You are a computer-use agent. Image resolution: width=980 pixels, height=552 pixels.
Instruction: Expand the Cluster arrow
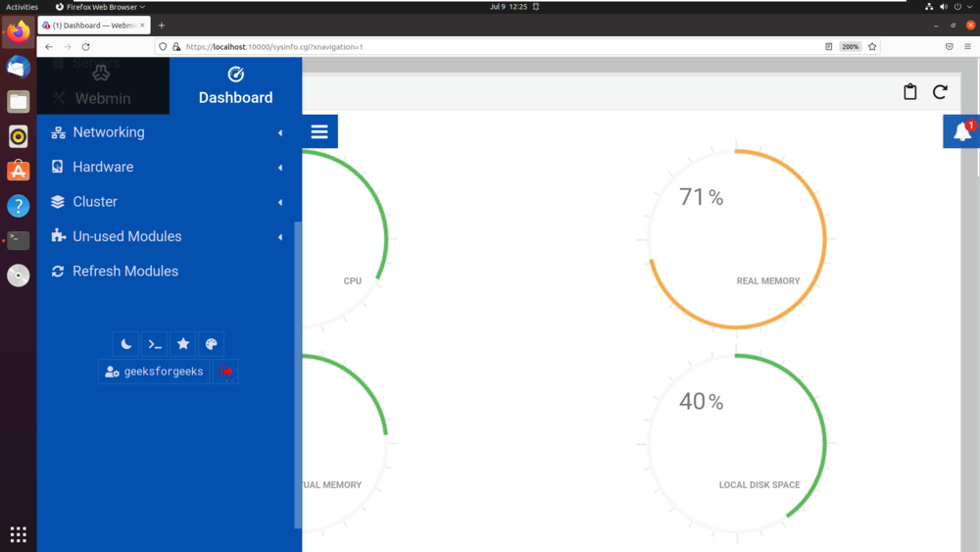click(x=280, y=202)
